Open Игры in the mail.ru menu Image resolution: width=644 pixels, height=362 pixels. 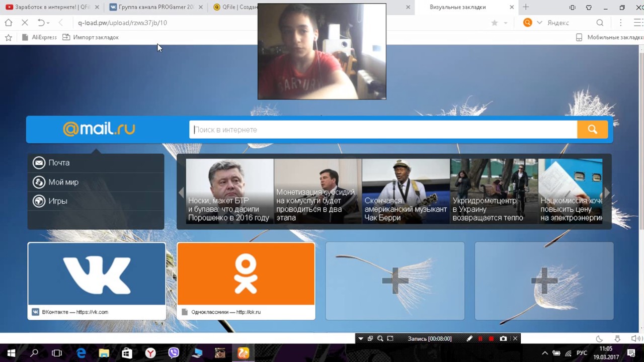click(x=96, y=201)
